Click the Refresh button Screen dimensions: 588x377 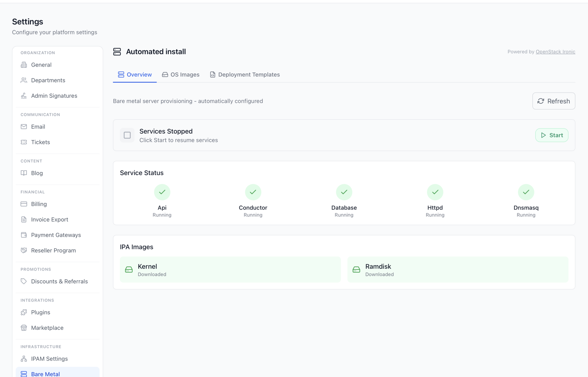[554, 101]
